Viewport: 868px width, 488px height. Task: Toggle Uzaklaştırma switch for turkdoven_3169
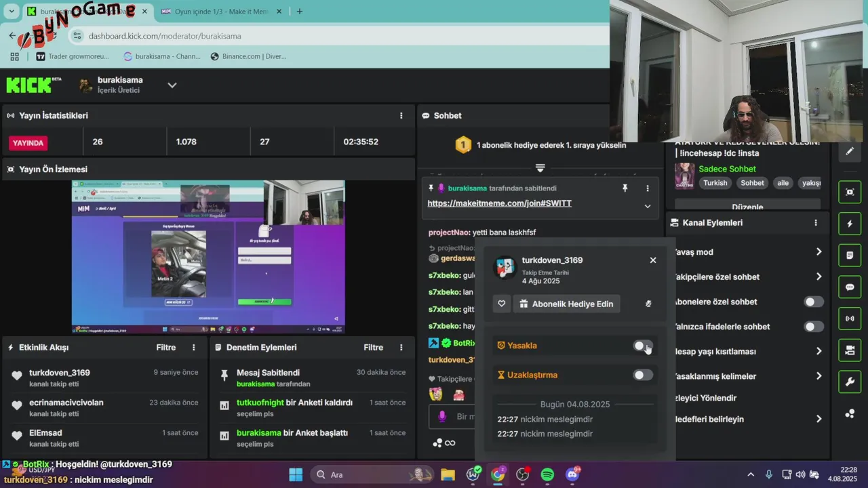tap(643, 375)
